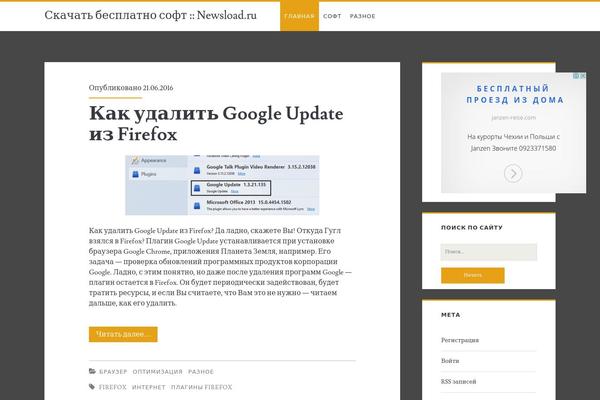This screenshot has width=600, height=400.
Task: Click the article screenshot thumbnail of plugins
Action: (222, 185)
